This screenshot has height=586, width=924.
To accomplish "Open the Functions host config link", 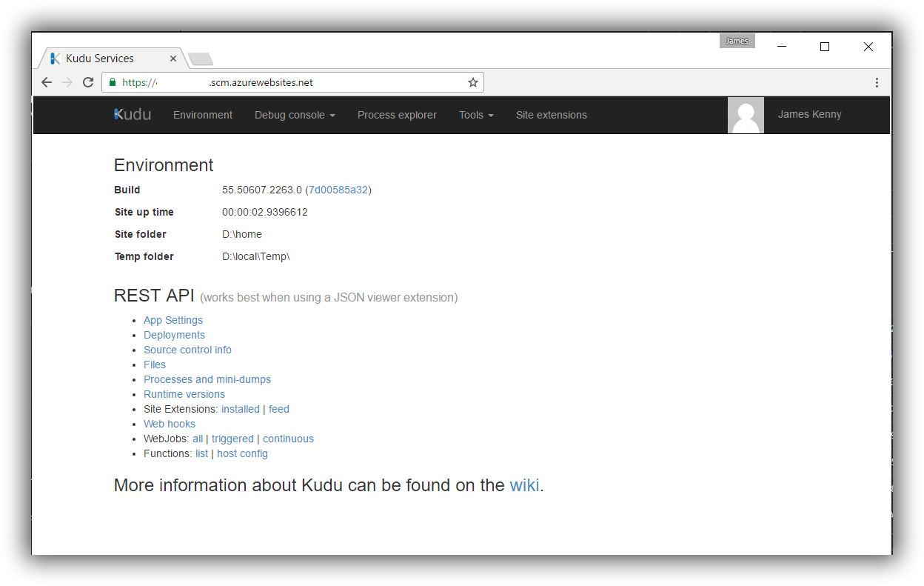I will pos(242,453).
